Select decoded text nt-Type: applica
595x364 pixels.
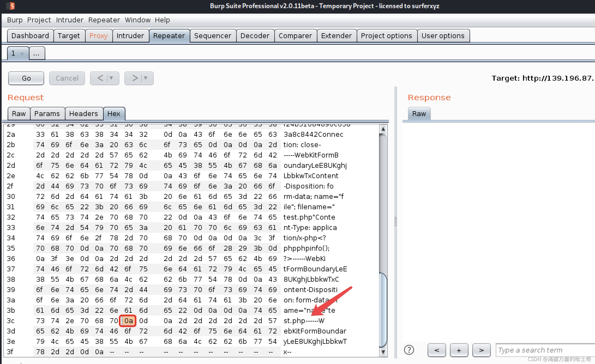pyautogui.click(x=310, y=227)
